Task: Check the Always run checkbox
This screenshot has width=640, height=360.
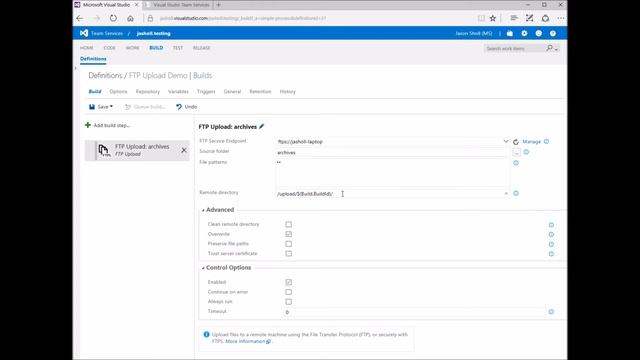Action: pos(289,302)
